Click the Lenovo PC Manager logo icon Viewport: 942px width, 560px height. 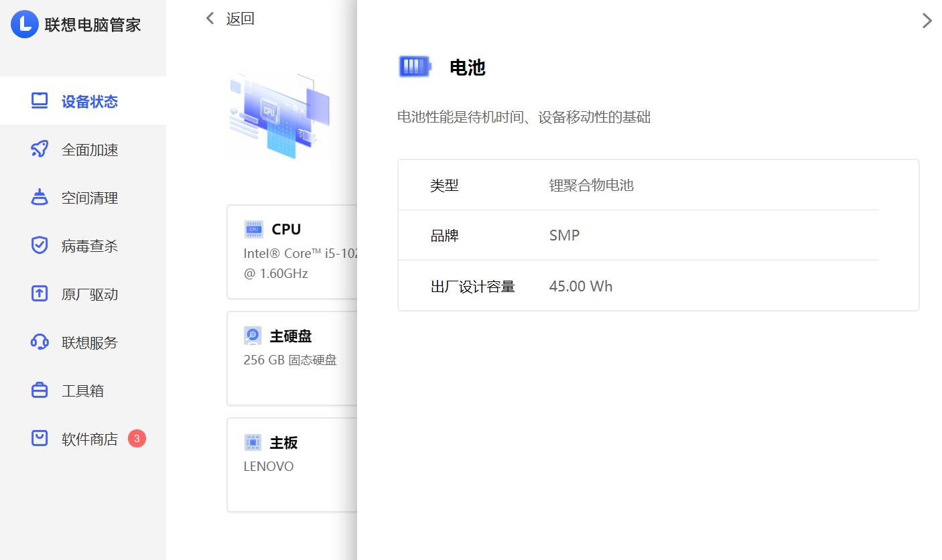coord(25,24)
